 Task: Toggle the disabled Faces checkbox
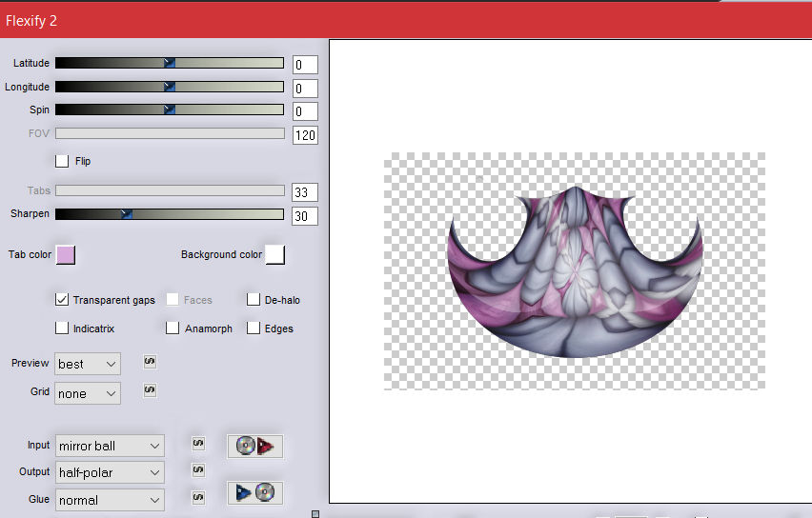pos(173,300)
